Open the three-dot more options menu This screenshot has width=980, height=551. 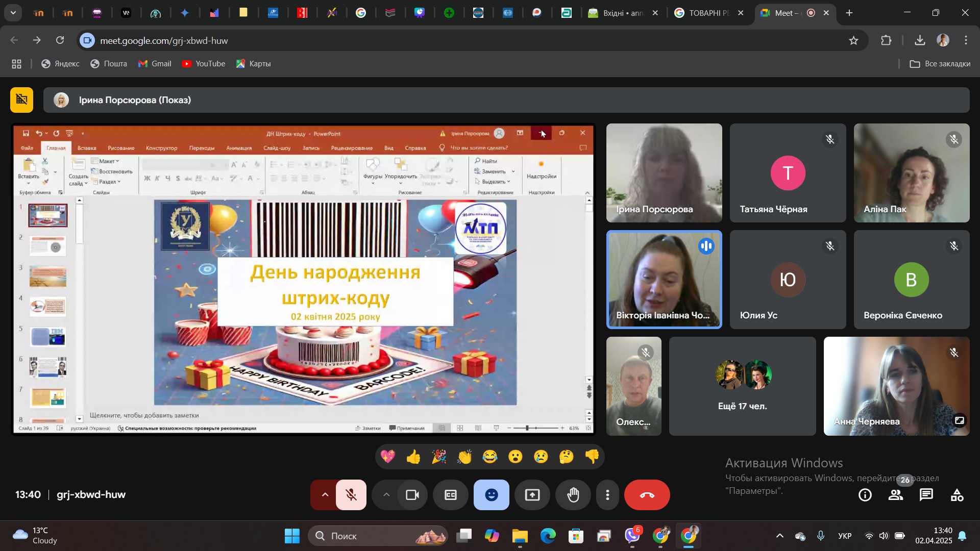(607, 495)
